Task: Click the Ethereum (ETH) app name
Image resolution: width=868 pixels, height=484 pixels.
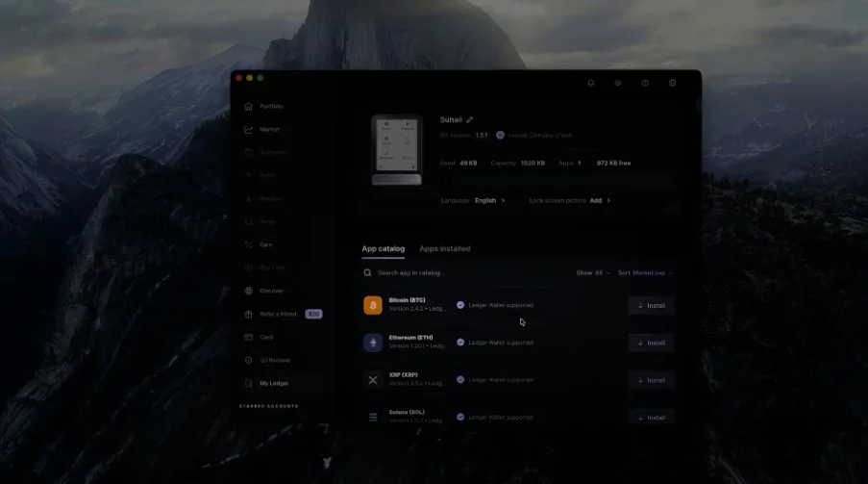Action: 410,338
